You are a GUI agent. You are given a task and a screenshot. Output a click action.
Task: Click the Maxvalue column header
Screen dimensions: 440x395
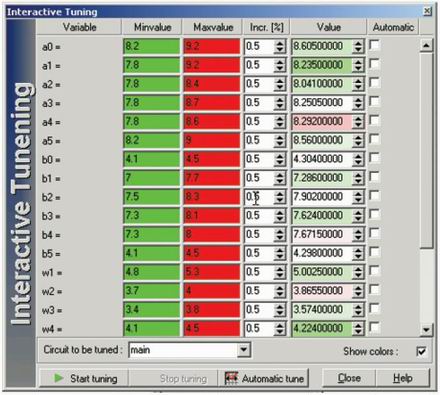(213, 27)
